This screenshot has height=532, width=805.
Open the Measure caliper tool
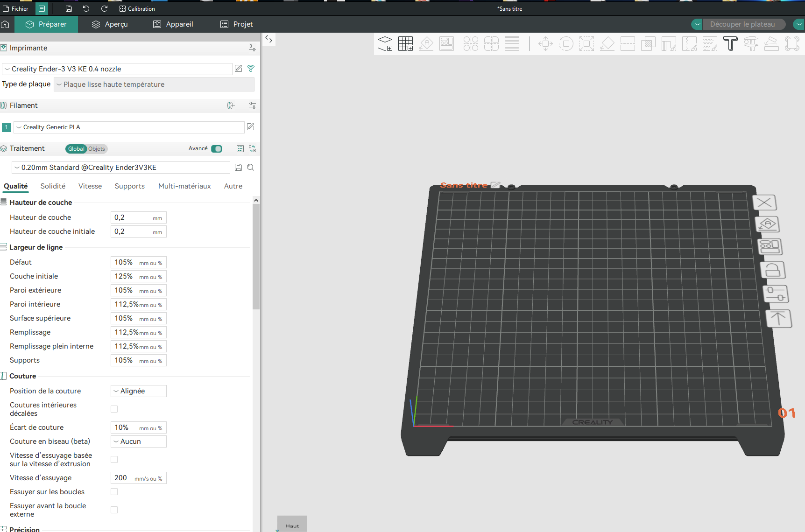click(x=751, y=44)
